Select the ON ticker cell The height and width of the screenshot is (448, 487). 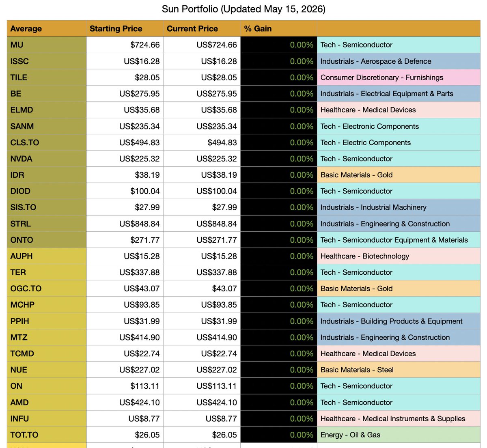click(47, 386)
